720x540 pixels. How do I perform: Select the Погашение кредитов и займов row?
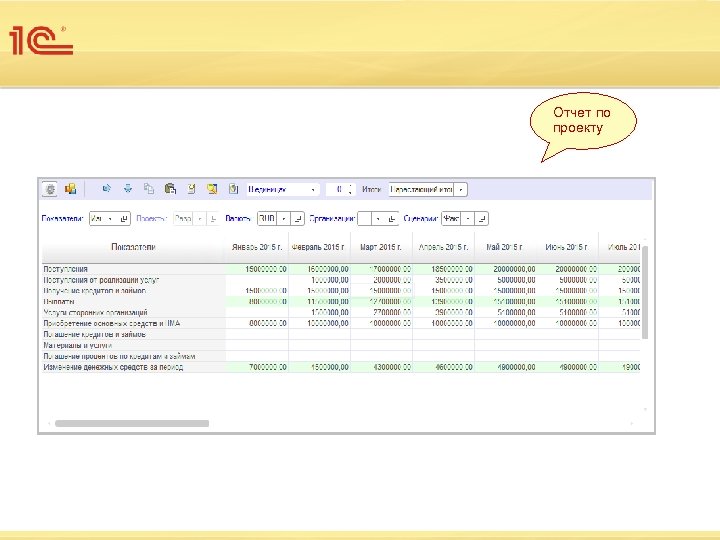[x=95, y=335]
